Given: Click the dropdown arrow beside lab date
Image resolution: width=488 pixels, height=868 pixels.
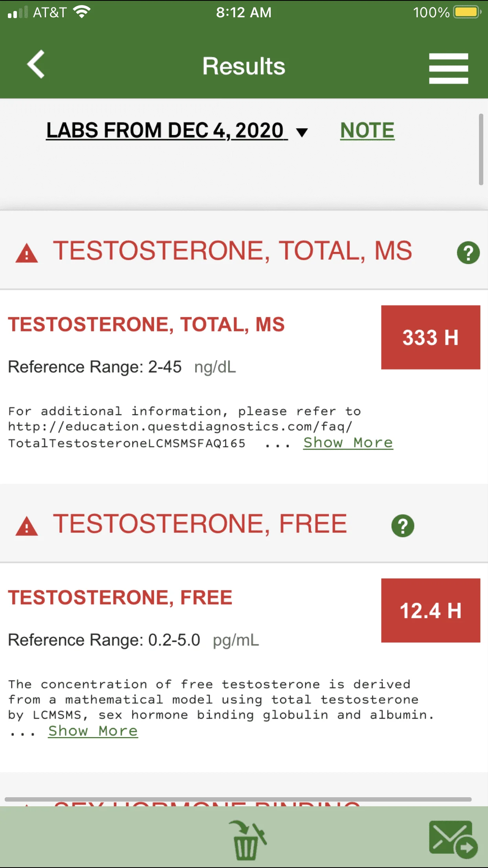Looking at the screenshot, I should click(x=301, y=132).
